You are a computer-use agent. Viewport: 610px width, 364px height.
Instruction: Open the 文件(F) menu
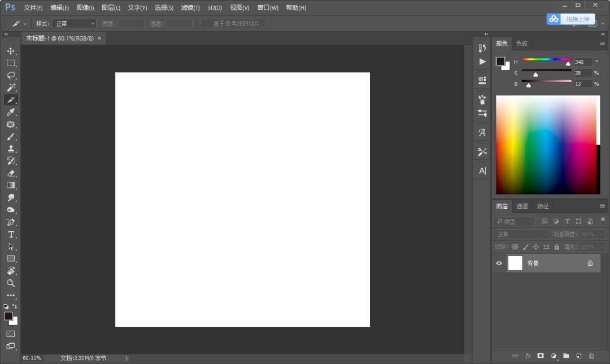click(x=33, y=8)
